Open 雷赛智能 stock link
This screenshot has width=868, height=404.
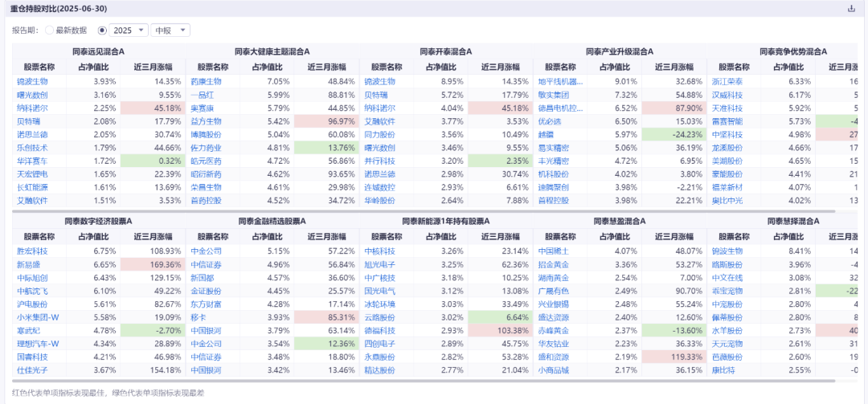(x=727, y=121)
